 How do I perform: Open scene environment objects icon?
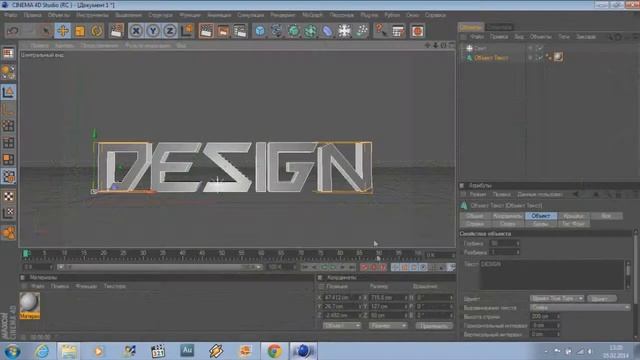click(x=344, y=31)
